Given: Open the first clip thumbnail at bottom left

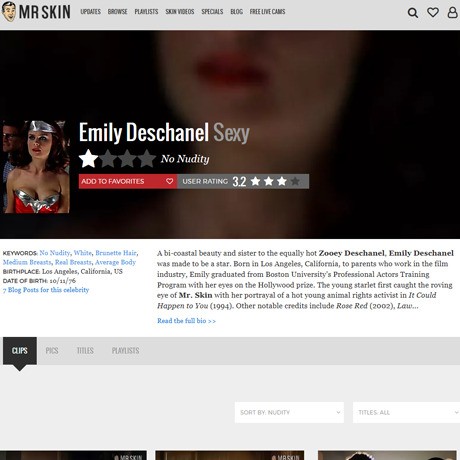Looking at the screenshot, I should (x=73, y=455).
